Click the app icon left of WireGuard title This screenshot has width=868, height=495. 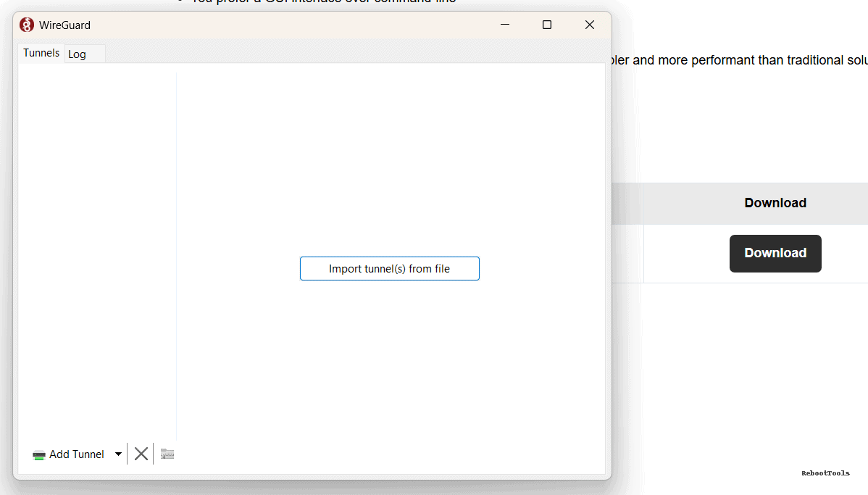click(26, 24)
